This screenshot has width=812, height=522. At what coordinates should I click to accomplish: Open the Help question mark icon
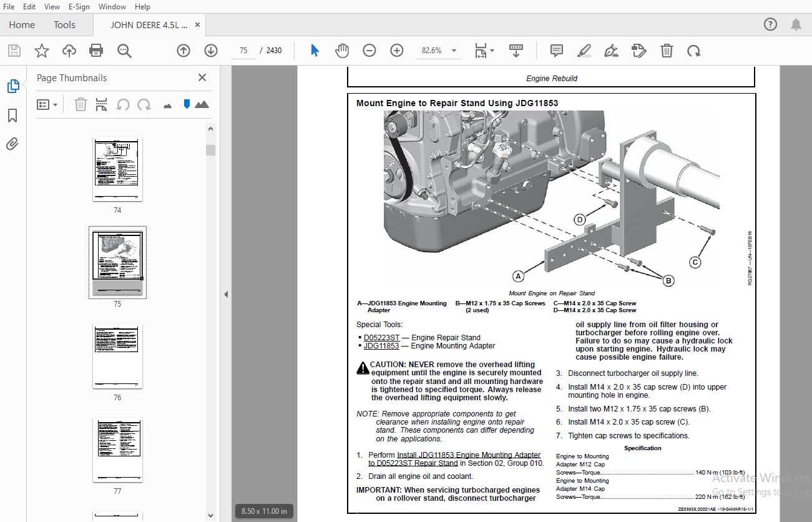[x=770, y=24]
